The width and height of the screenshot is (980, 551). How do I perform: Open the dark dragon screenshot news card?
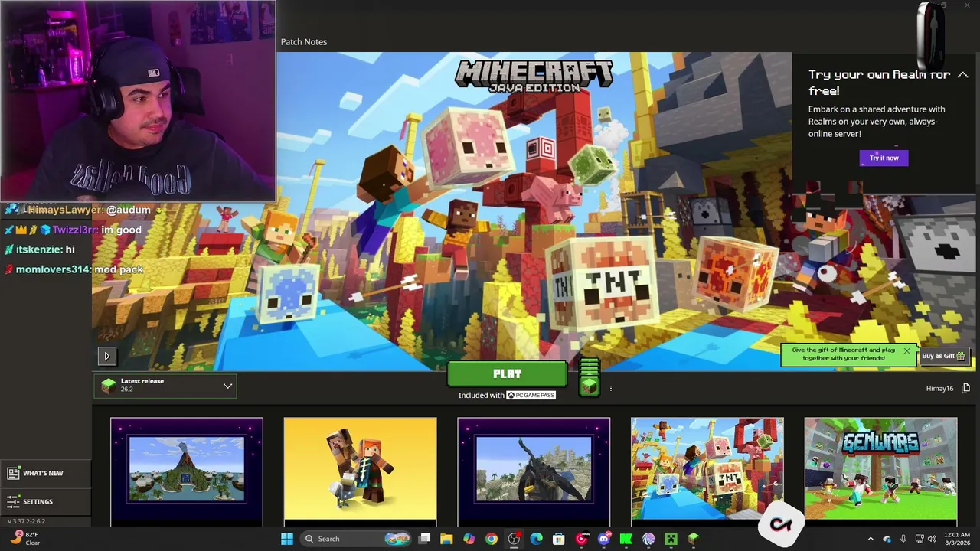[x=534, y=471]
